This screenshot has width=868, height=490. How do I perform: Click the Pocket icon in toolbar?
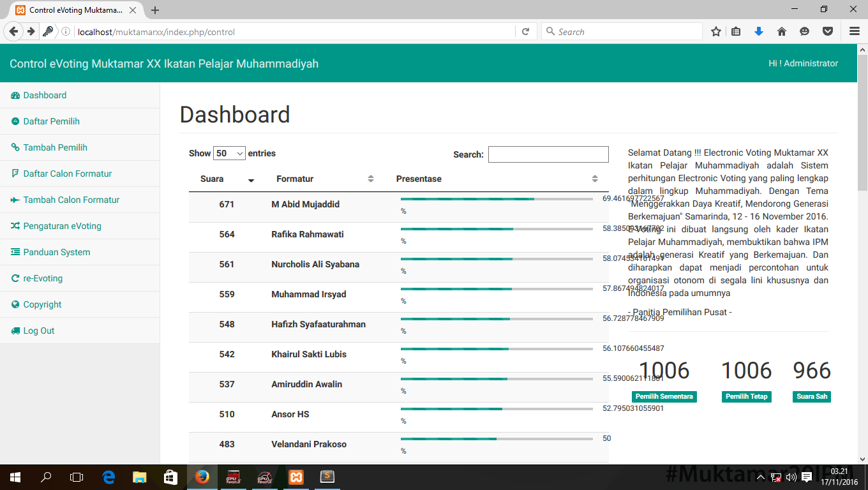[x=827, y=31]
